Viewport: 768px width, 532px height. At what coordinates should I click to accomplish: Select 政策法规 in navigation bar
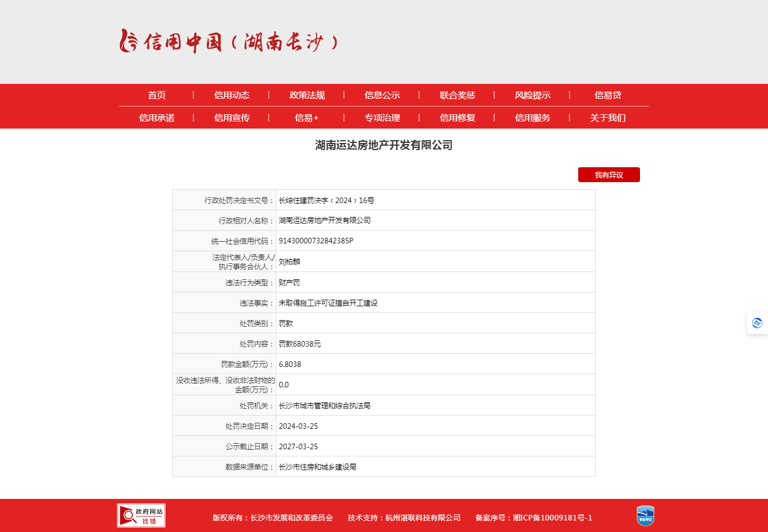pos(307,95)
